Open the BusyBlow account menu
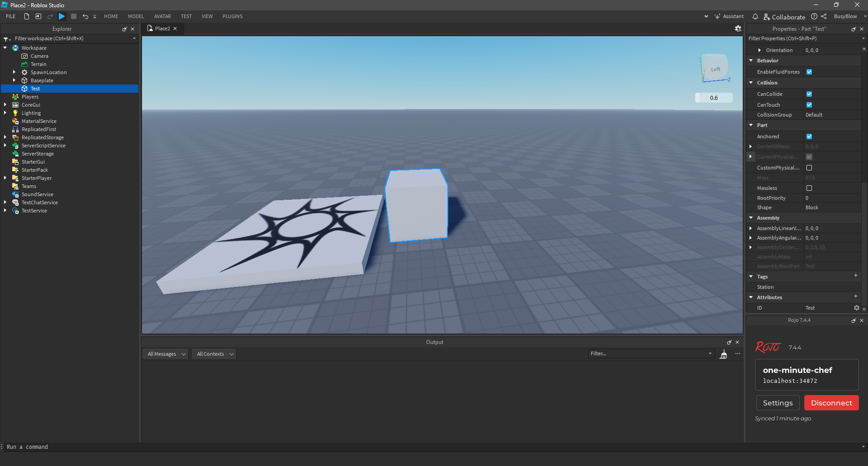The height and width of the screenshot is (466, 868). pyautogui.click(x=849, y=16)
